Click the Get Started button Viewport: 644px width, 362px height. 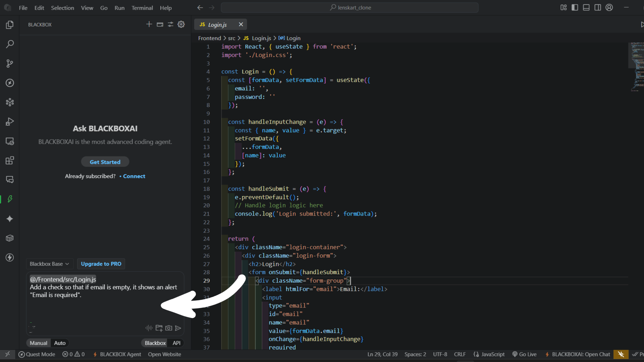105,162
